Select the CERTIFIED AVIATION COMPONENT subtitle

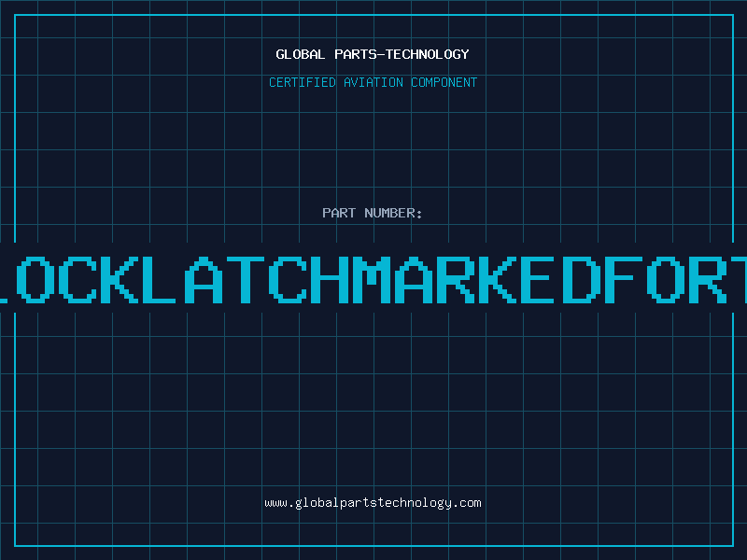click(x=373, y=82)
